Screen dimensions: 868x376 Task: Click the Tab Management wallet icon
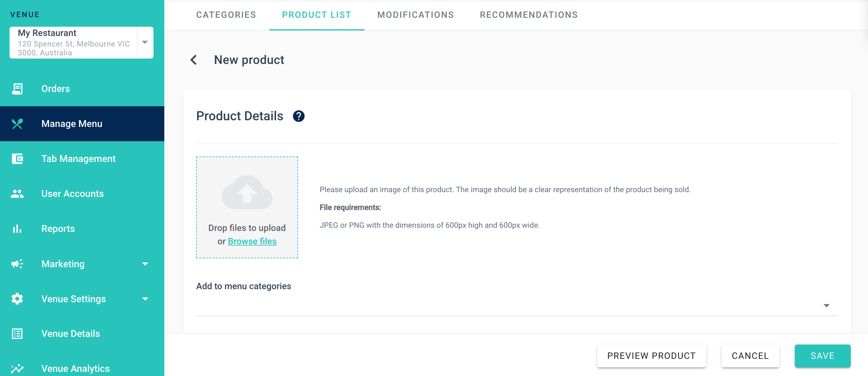click(x=17, y=158)
